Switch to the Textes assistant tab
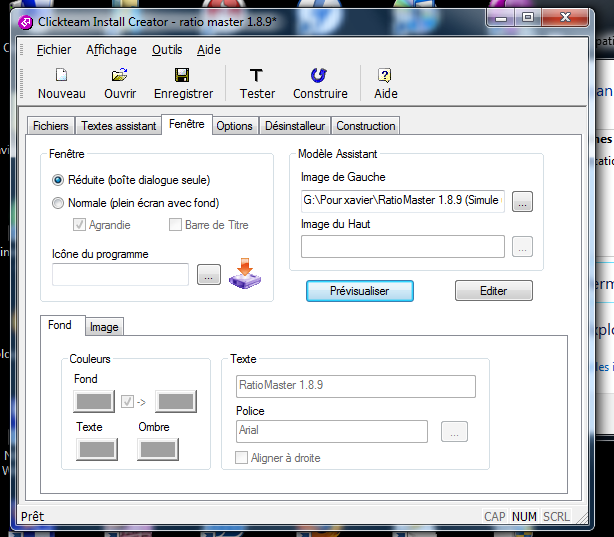Viewport: 614px width, 537px height. 119,126
